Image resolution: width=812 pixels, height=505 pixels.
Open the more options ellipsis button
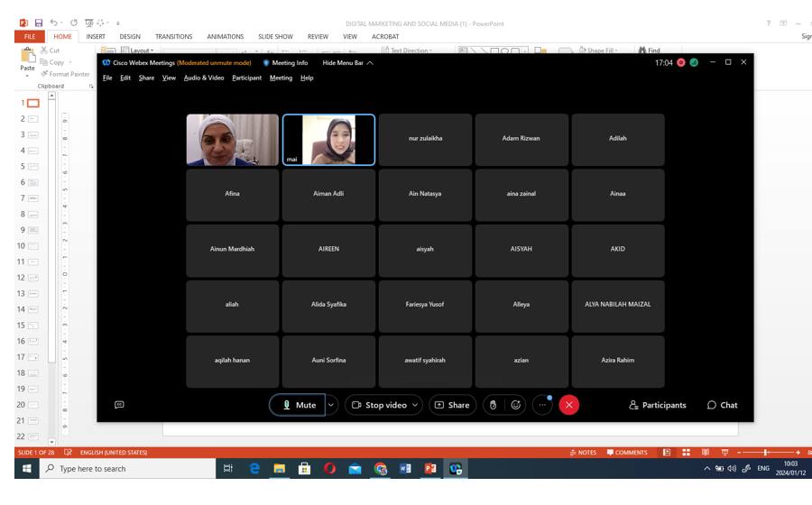coord(542,405)
